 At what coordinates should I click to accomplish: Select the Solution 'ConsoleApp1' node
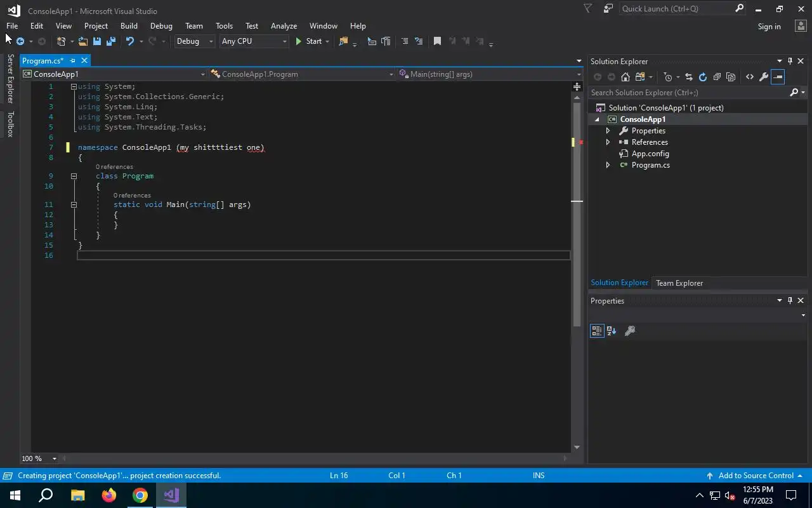pyautogui.click(x=665, y=108)
